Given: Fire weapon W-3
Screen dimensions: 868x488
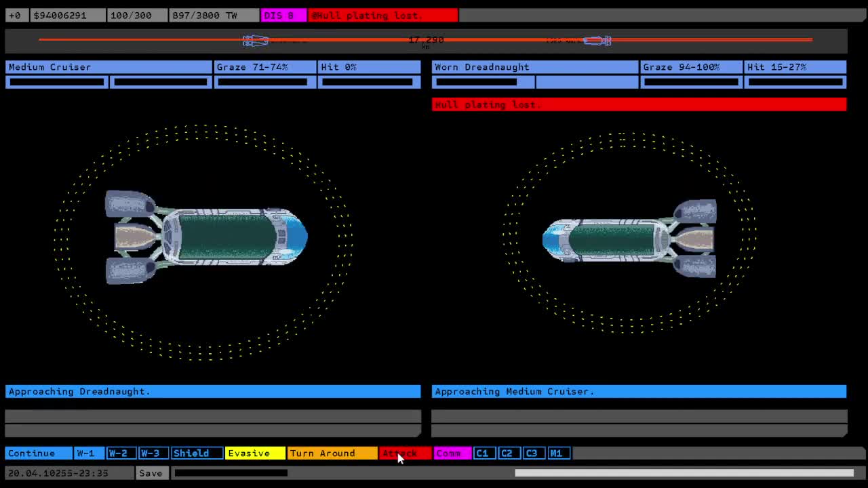Looking at the screenshot, I should point(151,453).
